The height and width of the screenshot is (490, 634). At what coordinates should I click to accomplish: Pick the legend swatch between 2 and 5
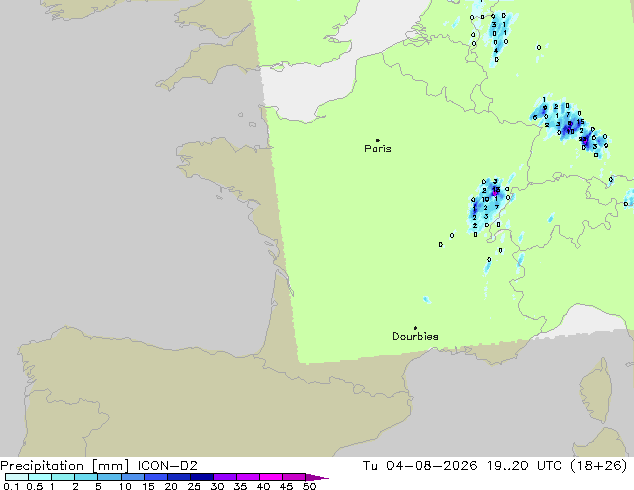coord(86,477)
